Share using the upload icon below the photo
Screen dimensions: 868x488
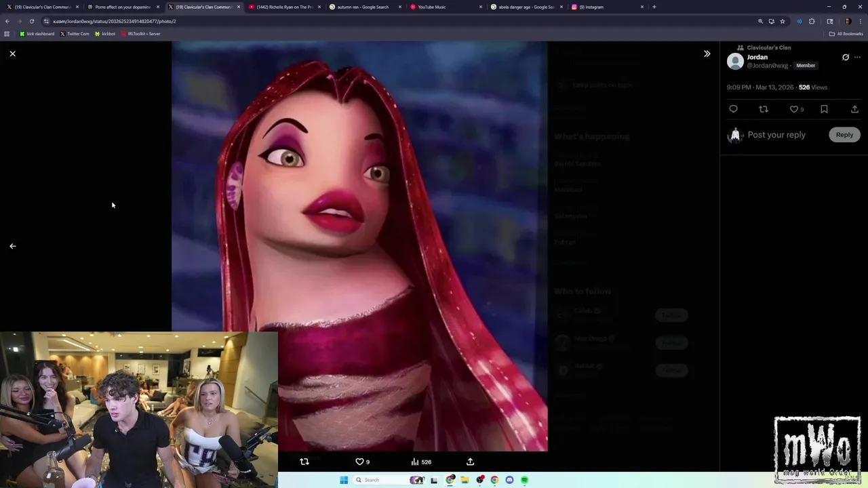pyautogui.click(x=470, y=462)
